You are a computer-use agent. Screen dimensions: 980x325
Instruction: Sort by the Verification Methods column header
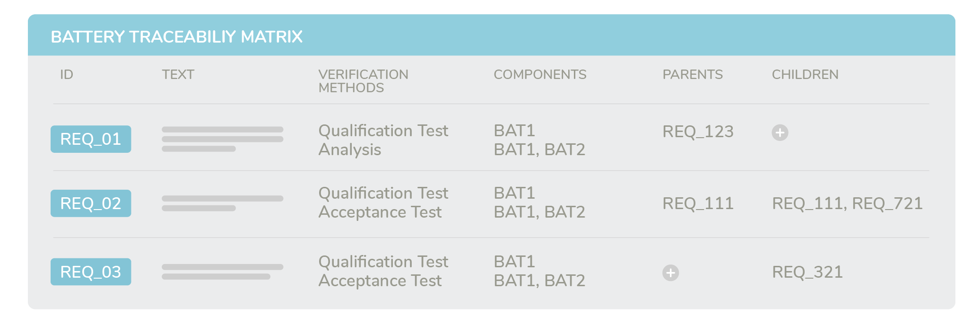click(363, 81)
